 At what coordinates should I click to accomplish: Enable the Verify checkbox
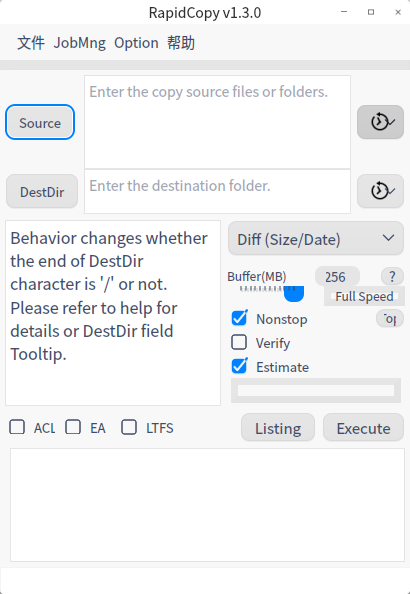tap(239, 342)
